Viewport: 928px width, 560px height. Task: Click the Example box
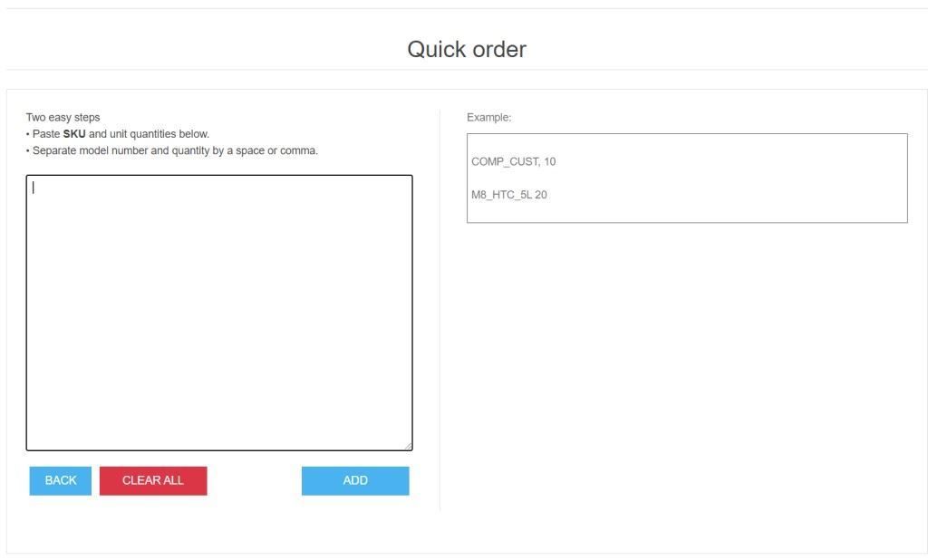click(x=687, y=179)
